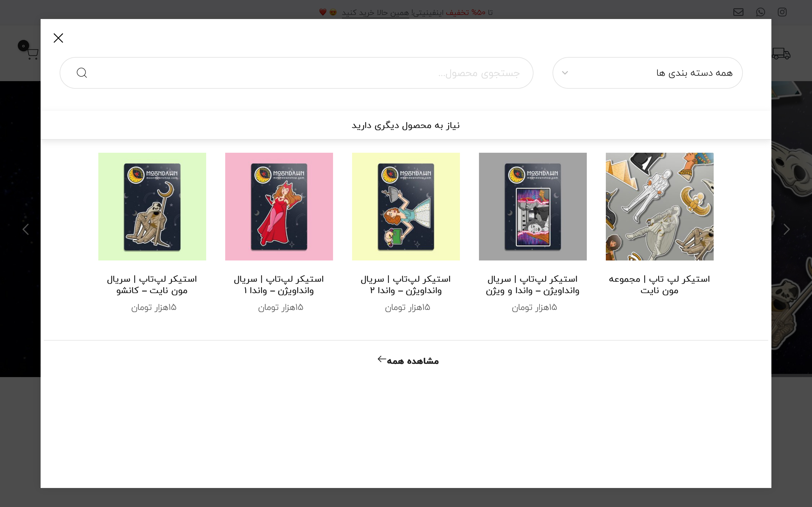Screen dimensions: 812x507
Task: Select the واندا ۲ sticker product image
Action: tap(406, 207)
